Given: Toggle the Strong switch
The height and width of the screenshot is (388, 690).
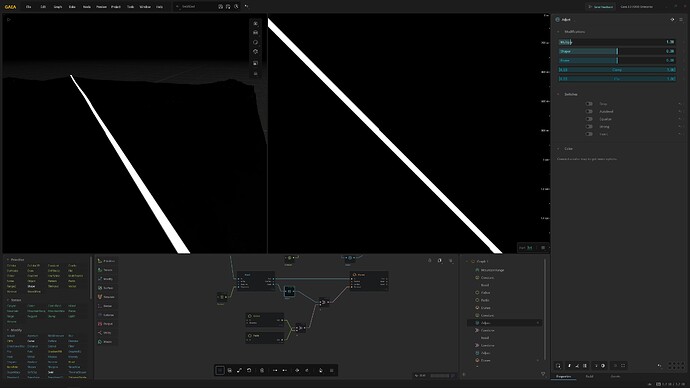Looking at the screenshot, I should 589,126.
